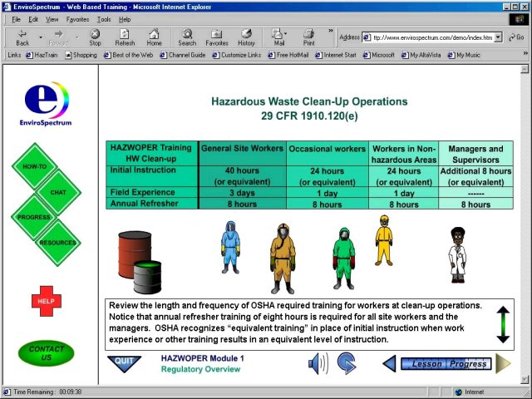Click the "Managers and Supervisors" header cell
This screenshot has width=532, height=399.
pyautogui.click(x=475, y=154)
